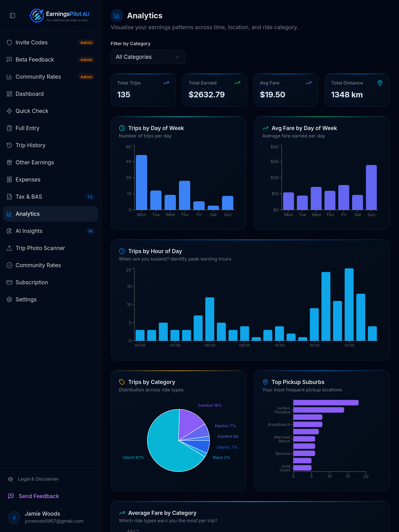This screenshot has height=532, width=399.
Task: Click the Other Earnings gift icon
Action: pyautogui.click(x=9, y=162)
